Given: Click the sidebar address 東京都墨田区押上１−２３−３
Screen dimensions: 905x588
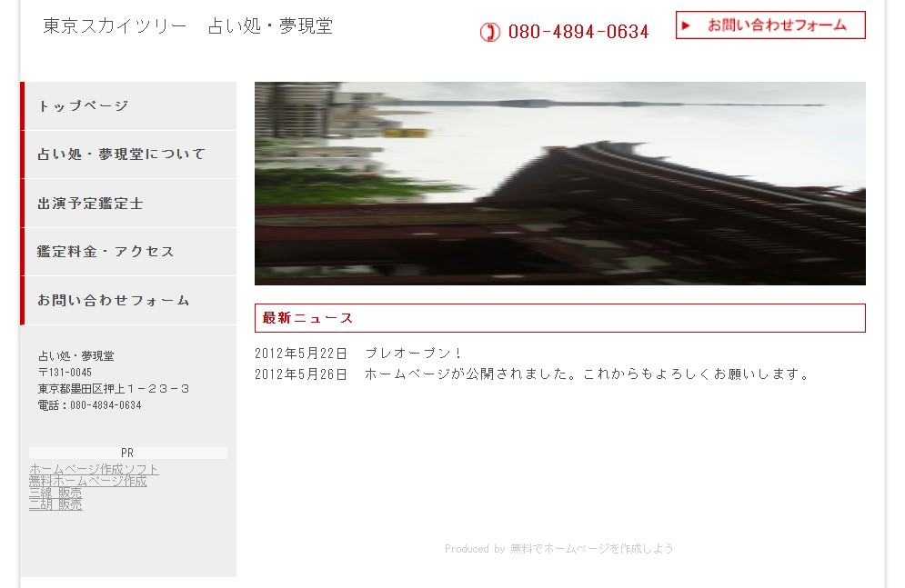Looking at the screenshot, I should click(x=114, y=389).
